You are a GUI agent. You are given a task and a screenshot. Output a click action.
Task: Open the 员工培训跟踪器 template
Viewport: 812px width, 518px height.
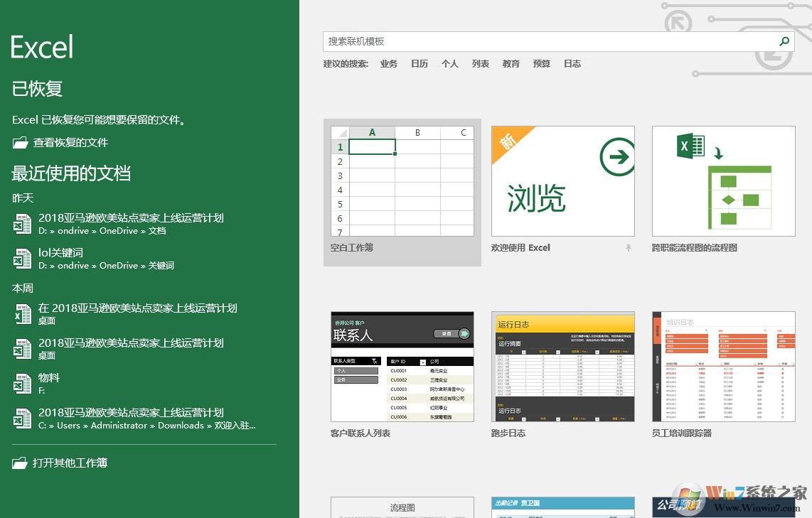(723, 367)
